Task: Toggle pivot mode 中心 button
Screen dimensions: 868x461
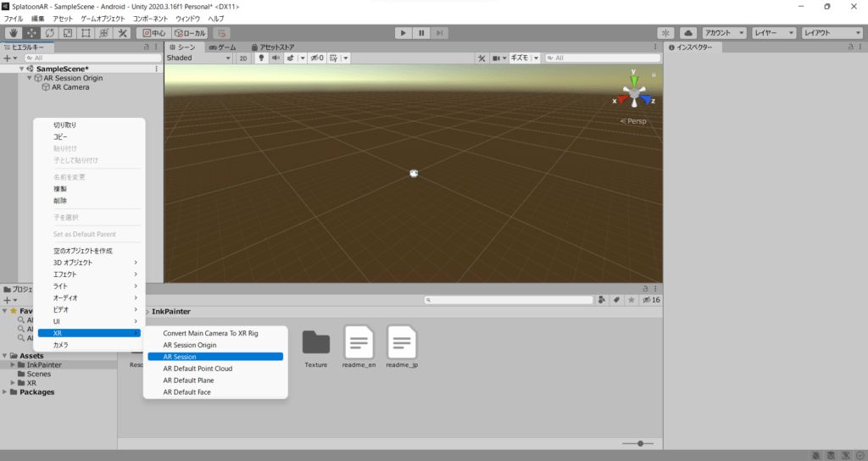Action: [154, 33]
